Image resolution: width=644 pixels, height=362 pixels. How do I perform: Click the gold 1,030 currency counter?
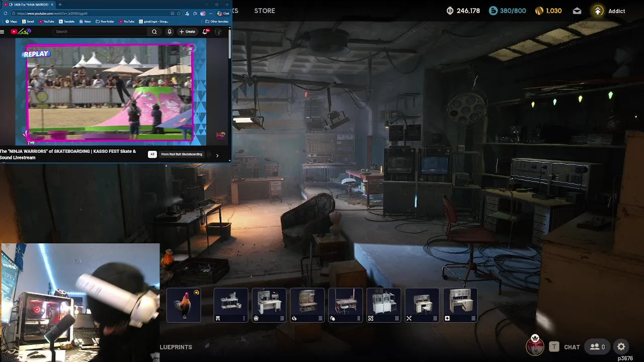pyautogui.click(x=548, y=11)
